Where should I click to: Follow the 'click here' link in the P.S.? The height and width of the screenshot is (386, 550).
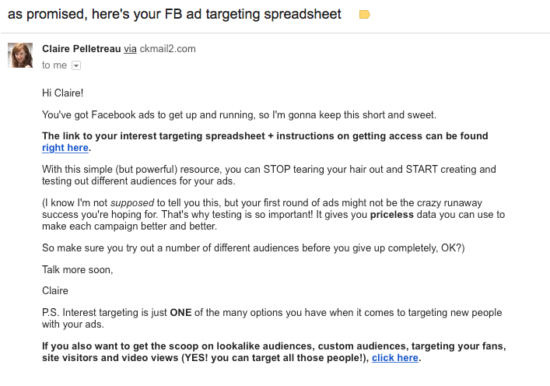[395, 358]
